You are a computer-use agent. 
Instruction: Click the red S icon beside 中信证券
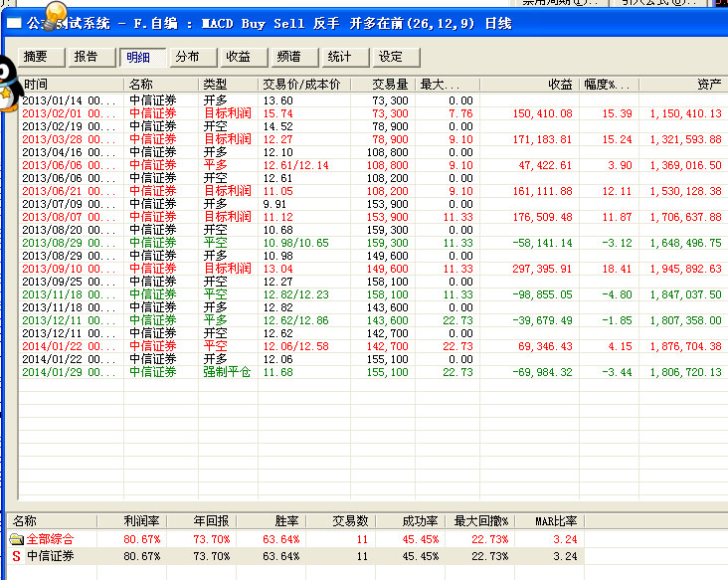[16, 556]
